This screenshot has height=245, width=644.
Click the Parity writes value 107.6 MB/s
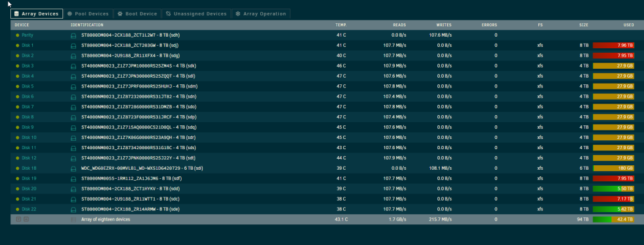click(440, 35)
